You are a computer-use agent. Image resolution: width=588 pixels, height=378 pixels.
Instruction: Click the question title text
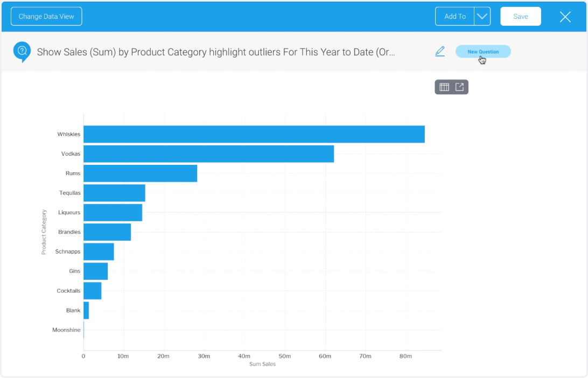[x=215, y=52]
